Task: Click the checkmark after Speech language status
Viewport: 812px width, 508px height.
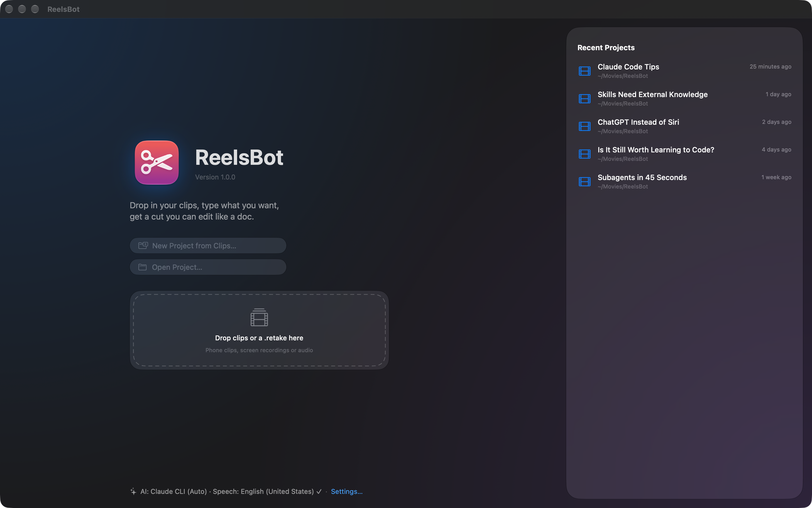Action: [x=319, y=491]
